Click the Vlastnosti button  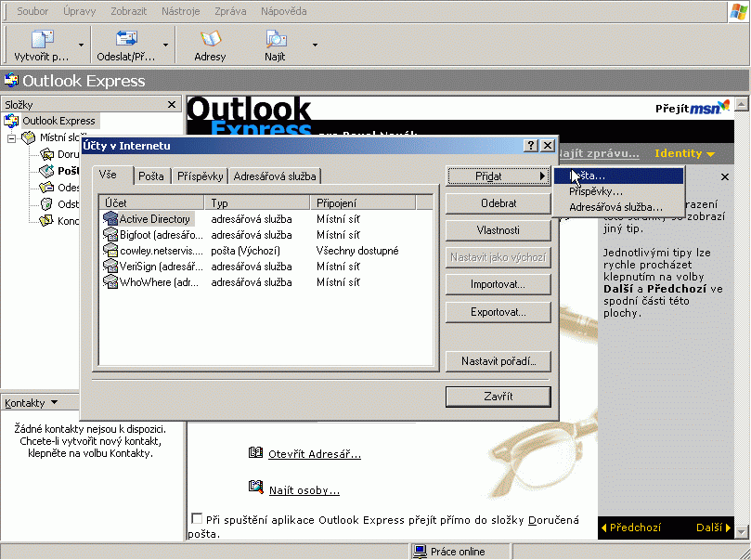pyautogui.click(x=499, y=230)
